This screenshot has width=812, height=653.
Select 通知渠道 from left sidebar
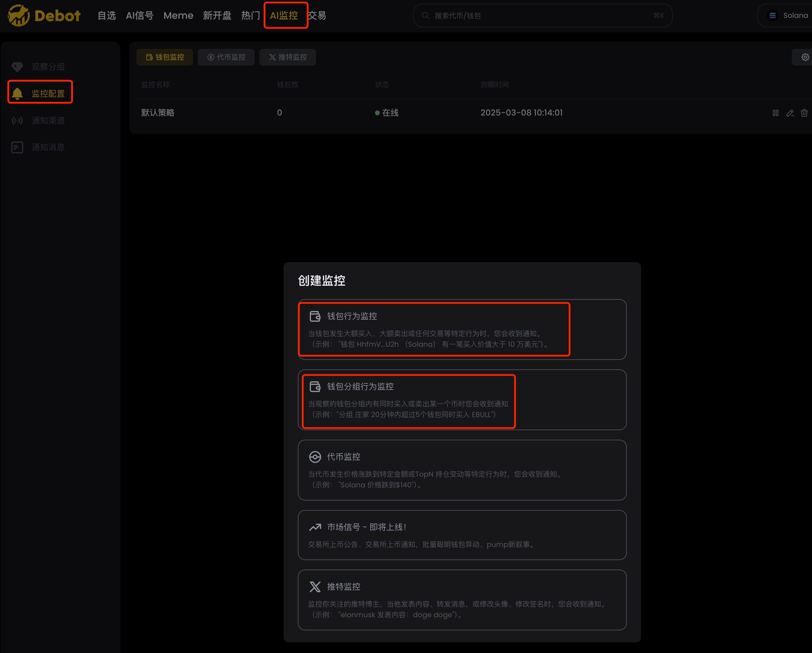click(x=47, y=120)
